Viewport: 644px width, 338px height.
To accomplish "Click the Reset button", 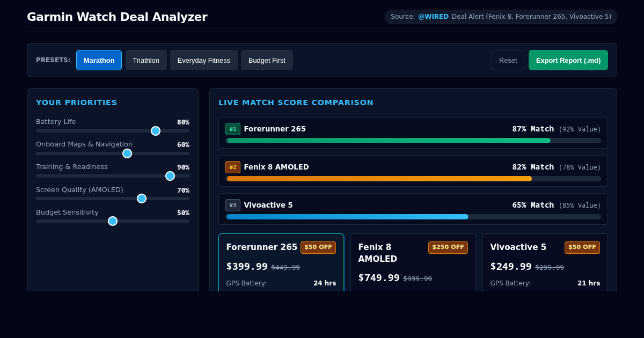I will [508, 60].
